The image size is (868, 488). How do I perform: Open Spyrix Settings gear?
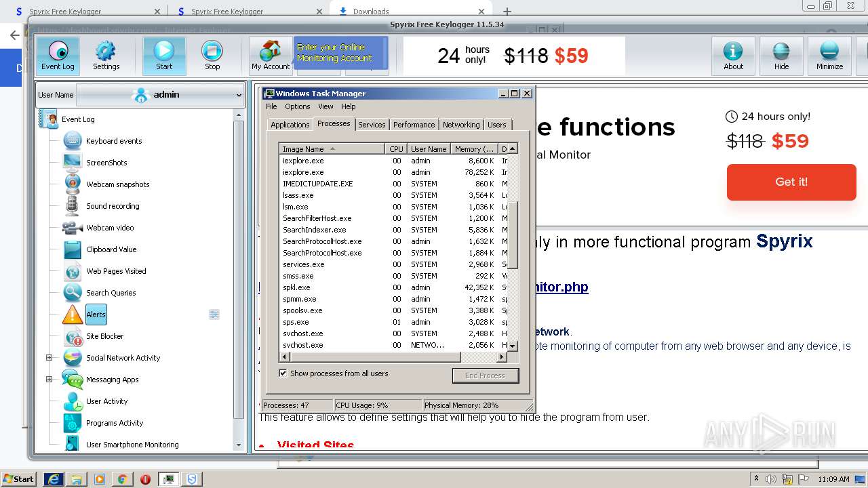click(106, 56)
